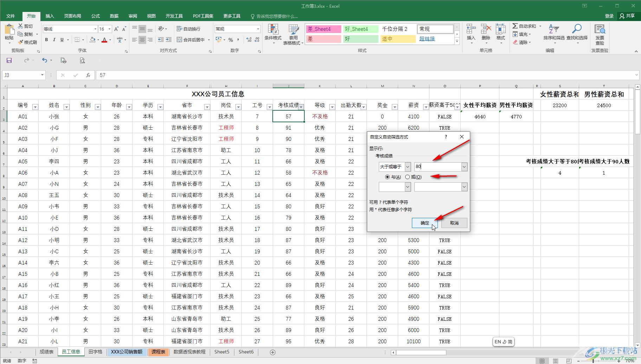Toggle bold formatting
Screen dimensions: 641x364
coord(46,40)
